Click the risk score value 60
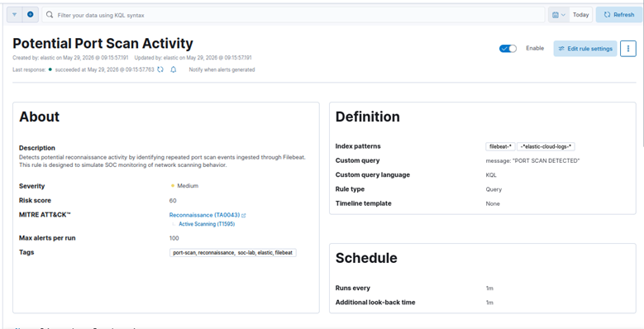Viewport: 644px width, 329px height. tap(173, 200)
